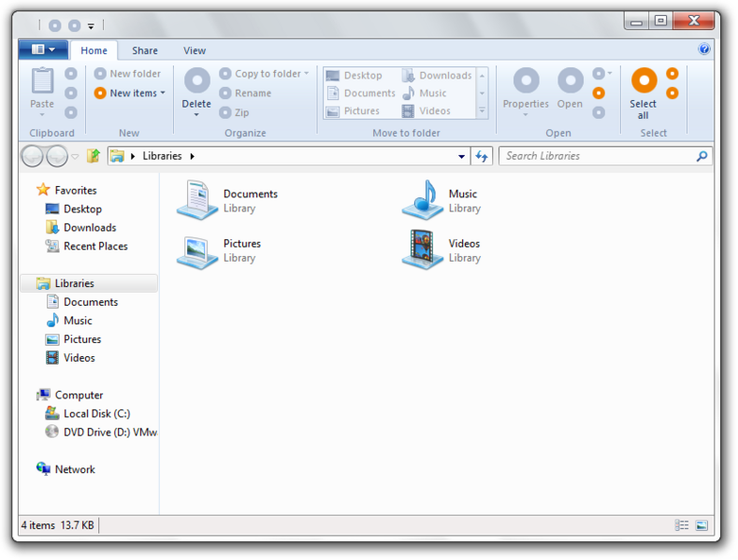Screen dimensions: 738x560
Task: Click the Refresh address bar button
Action: pos(482,156)
